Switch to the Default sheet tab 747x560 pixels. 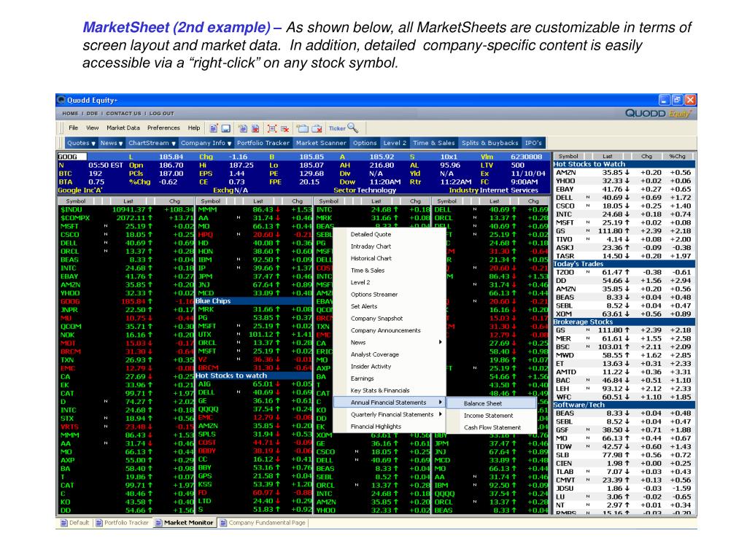[75, 522]
